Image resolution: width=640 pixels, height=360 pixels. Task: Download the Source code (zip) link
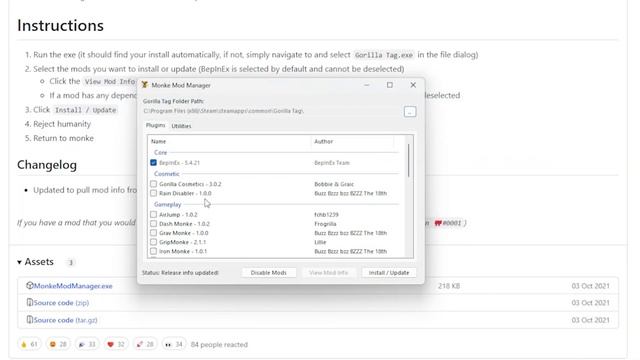click(x=61, y=303)
